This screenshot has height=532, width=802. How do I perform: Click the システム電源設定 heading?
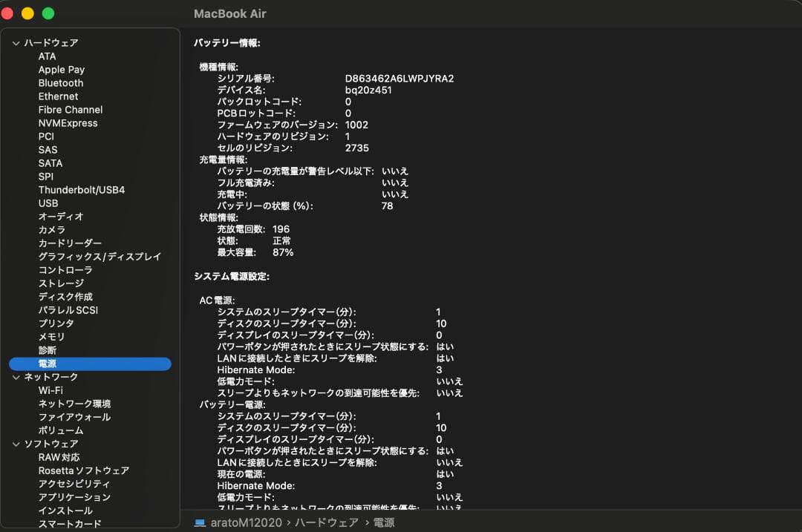click(x=232, y=277)
